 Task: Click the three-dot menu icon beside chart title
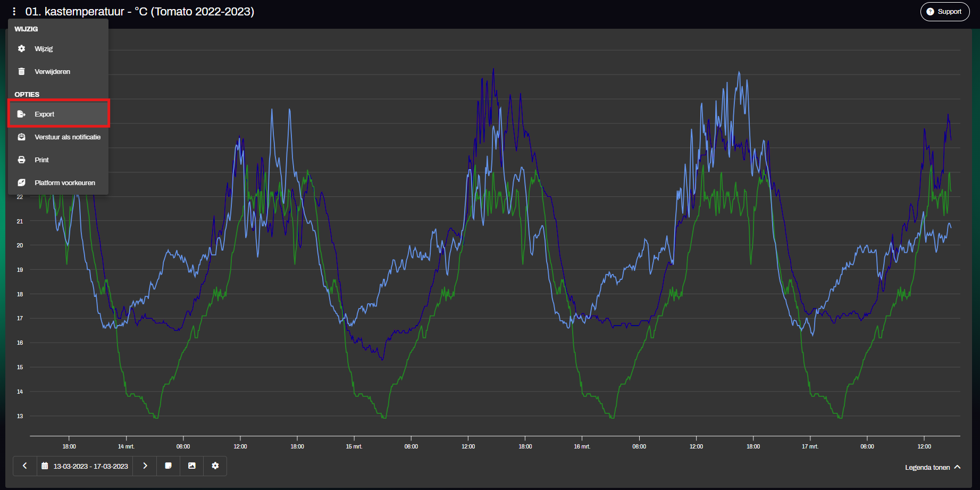click(14, 11)
